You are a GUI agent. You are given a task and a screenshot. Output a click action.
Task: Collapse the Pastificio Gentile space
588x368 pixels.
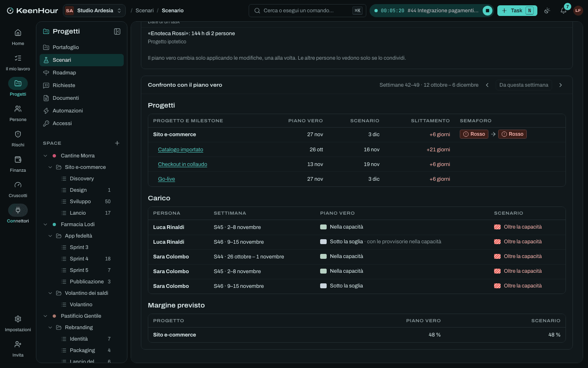pos(45,316)
